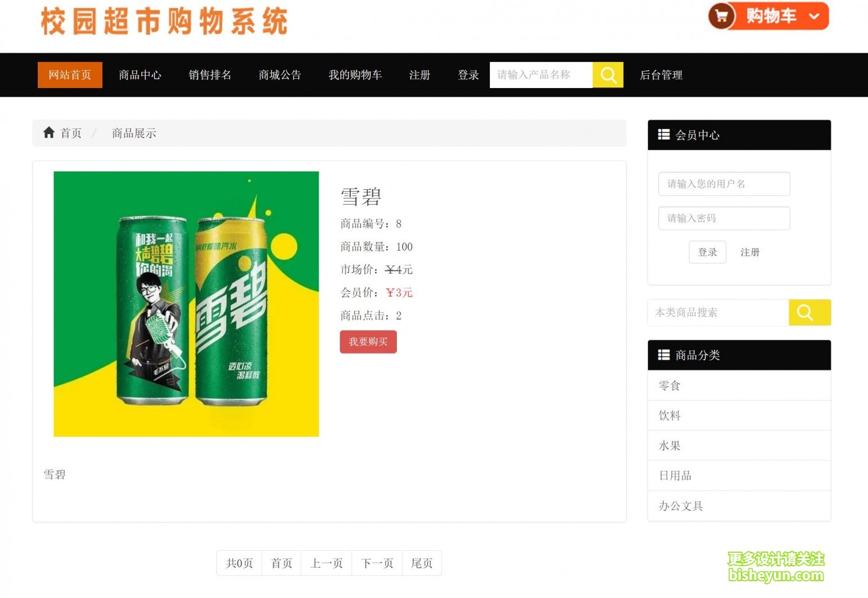The height and width of the screenshot is (598, 868).
Task: Select the 办公文具 category
Action: click(x=739, y=506)
